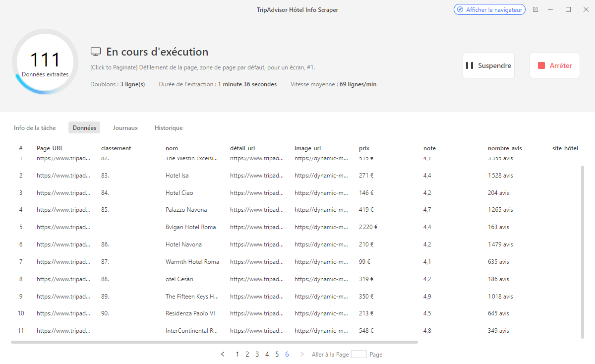The image size is (595, 364).
Task: Switch to Info de la tâche tab
Action: click(35, 128)
